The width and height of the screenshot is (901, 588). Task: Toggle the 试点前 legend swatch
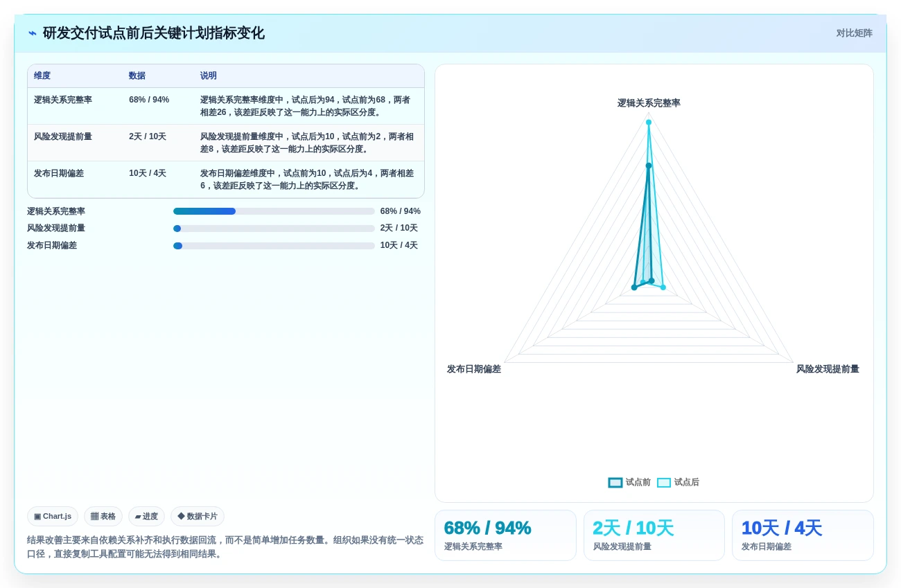click(615, 483)
